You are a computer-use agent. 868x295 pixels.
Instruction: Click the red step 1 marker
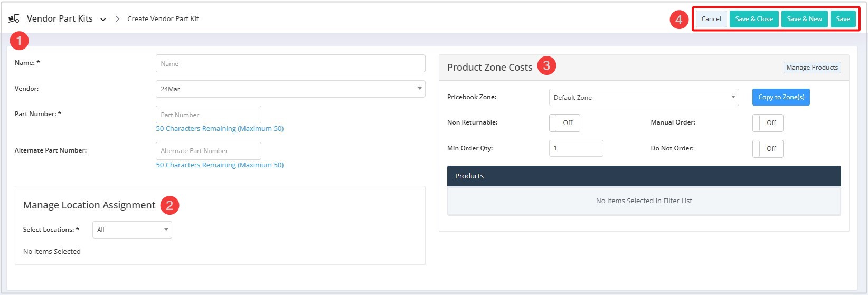point(19,40)
